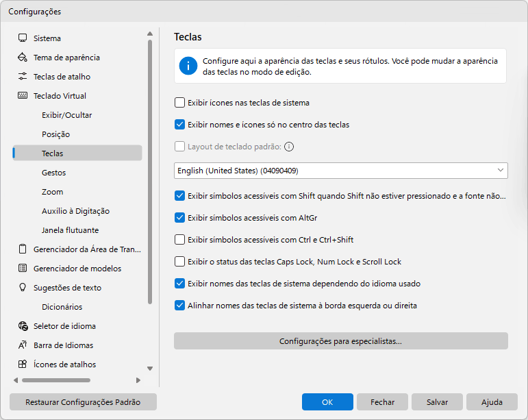
Task: Open Janela flutuante settings
Action: pyautogui.click(x=77, y=230)
